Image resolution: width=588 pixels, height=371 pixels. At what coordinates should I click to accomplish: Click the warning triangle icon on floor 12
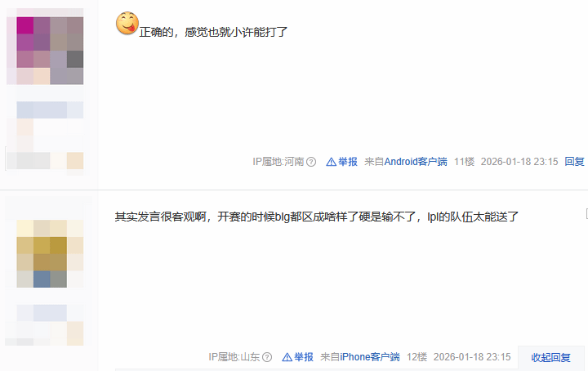tap(287, 357)
